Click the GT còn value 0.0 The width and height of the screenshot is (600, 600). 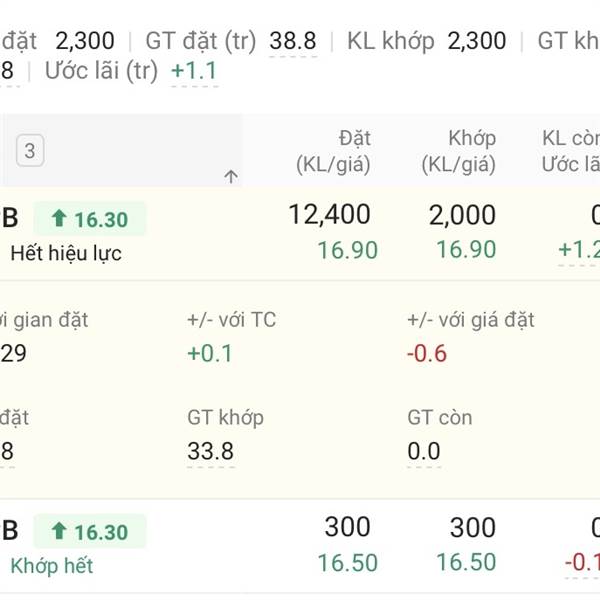(424, 451)
